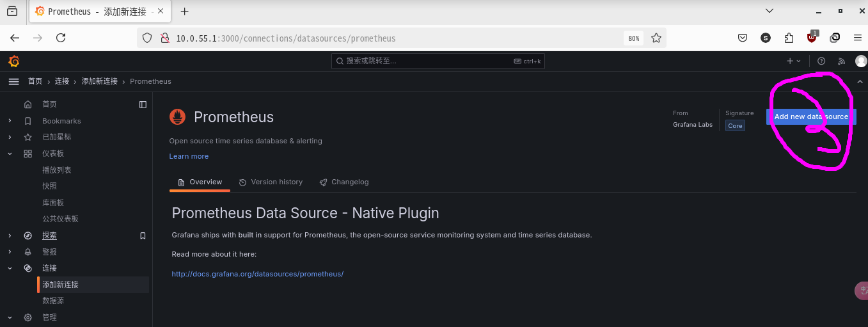Dock the sidebar menu icon
Screen dimensions: 868x327
(143, 104)
